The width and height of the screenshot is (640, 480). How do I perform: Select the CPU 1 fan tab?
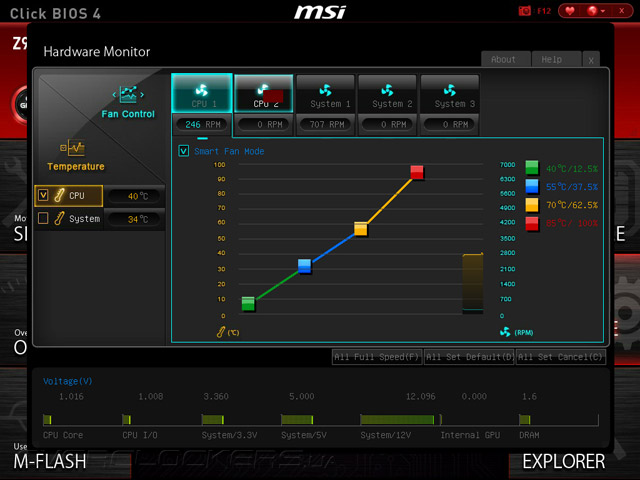tap(202, 93)
